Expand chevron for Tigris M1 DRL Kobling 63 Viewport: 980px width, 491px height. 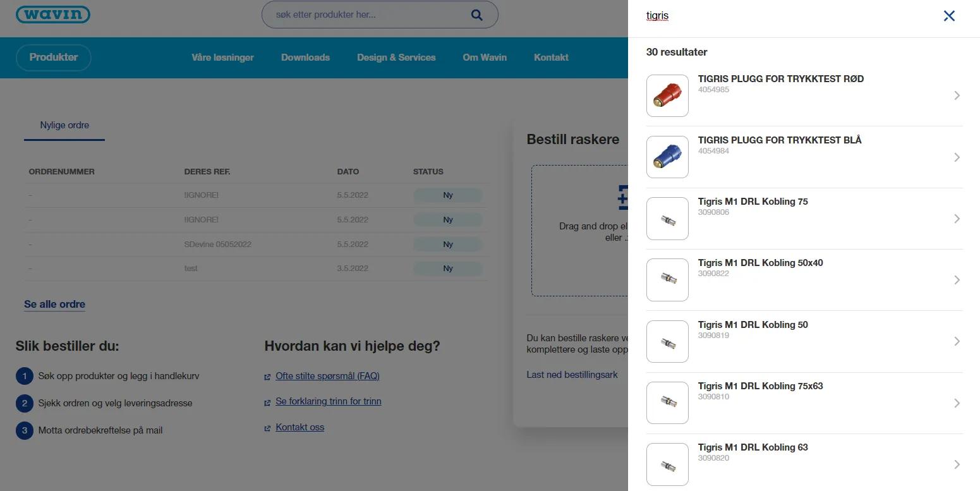[957, 464]
